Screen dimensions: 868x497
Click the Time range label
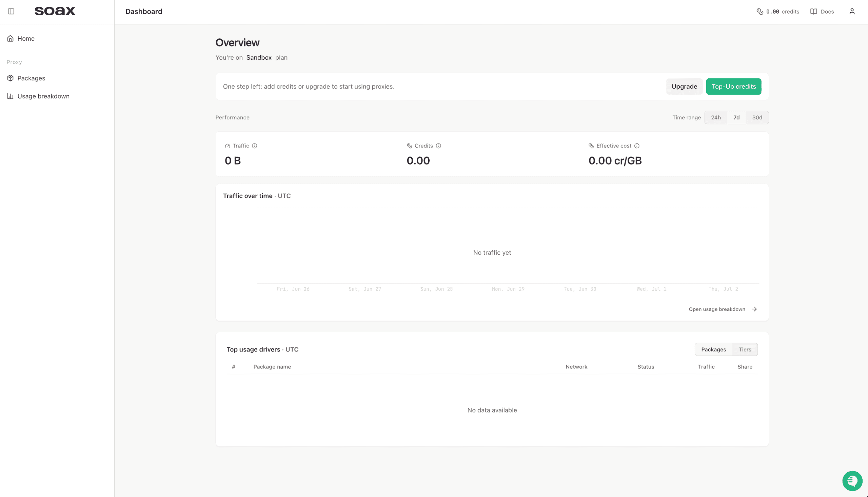(x=686, y=117)
